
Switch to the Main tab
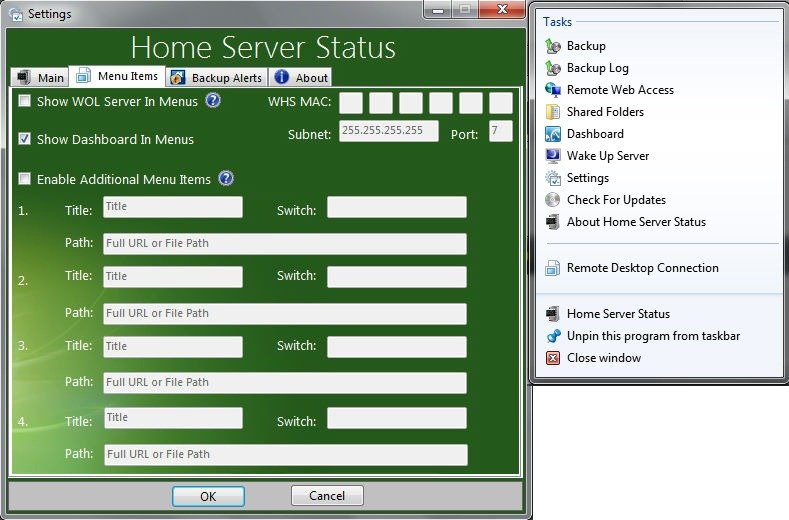[x=39, y=77]
